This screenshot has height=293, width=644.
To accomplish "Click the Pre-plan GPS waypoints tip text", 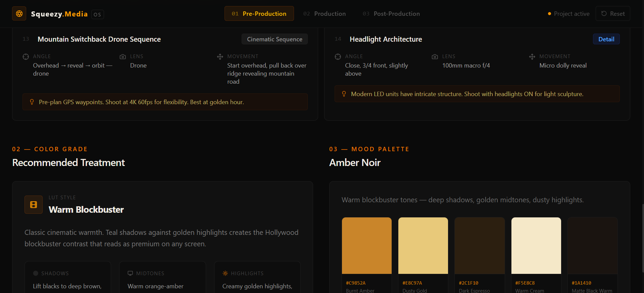I will (x=141, y=102).
